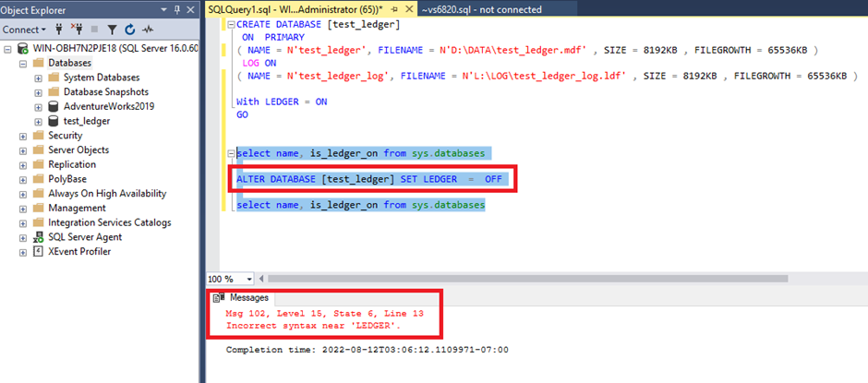Select the test_ledger database in tree

[x=87, y=121]
